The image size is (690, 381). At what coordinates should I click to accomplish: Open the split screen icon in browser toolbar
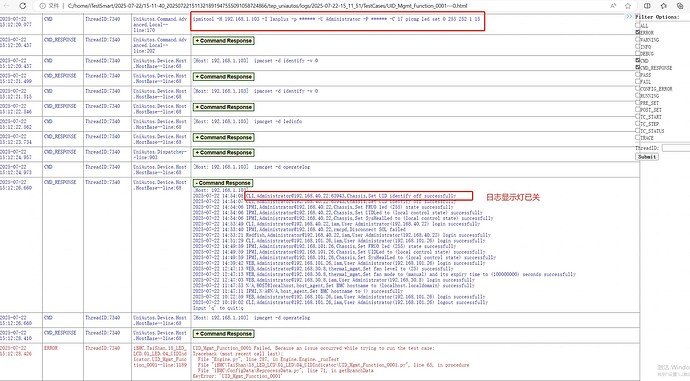(647, 6)
